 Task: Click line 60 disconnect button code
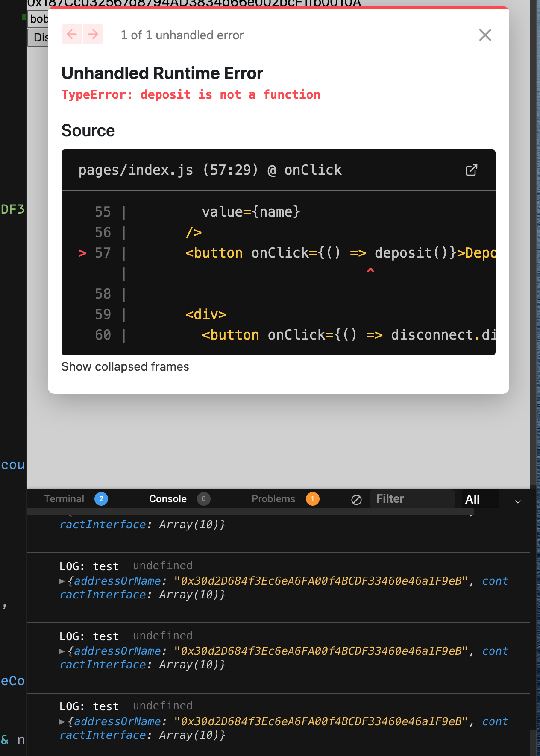coord(349,335)
